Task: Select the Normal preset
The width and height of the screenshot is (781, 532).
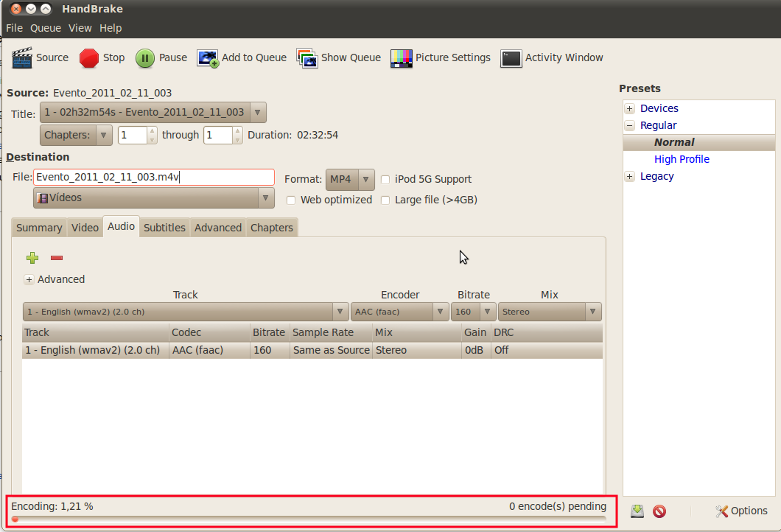Action: tap(699, 142)
